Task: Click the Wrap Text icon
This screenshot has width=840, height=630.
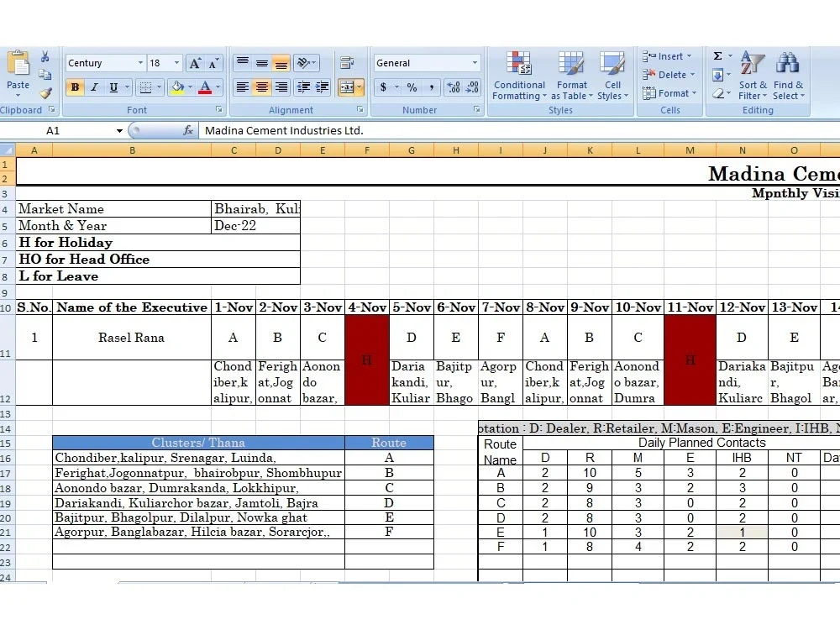Action: point(347,63)
